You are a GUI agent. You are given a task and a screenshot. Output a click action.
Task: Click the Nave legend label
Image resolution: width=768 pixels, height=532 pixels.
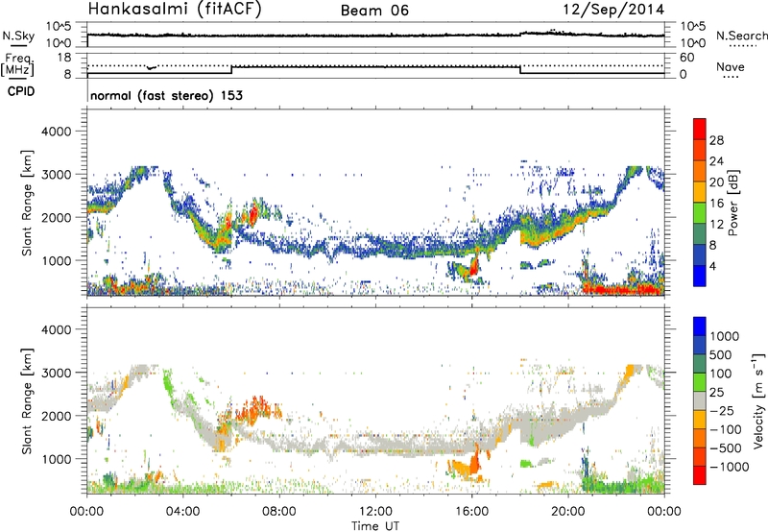tap(731, 66)
